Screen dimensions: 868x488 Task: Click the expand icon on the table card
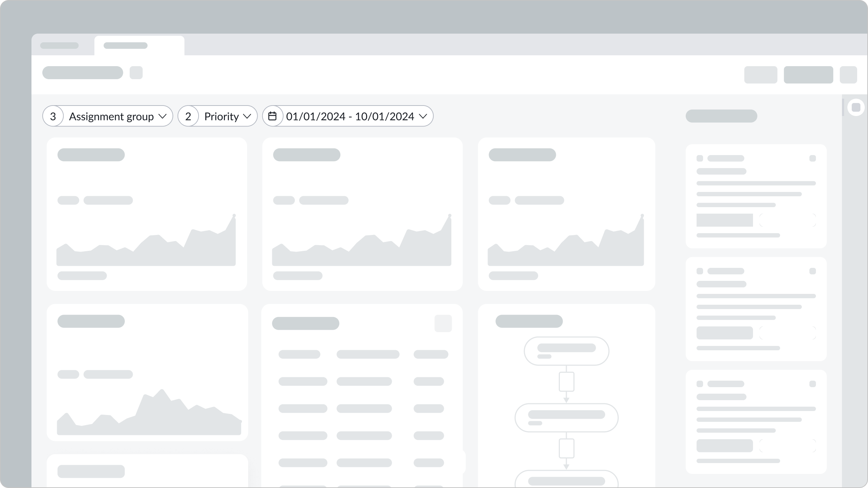click(444, 323)
